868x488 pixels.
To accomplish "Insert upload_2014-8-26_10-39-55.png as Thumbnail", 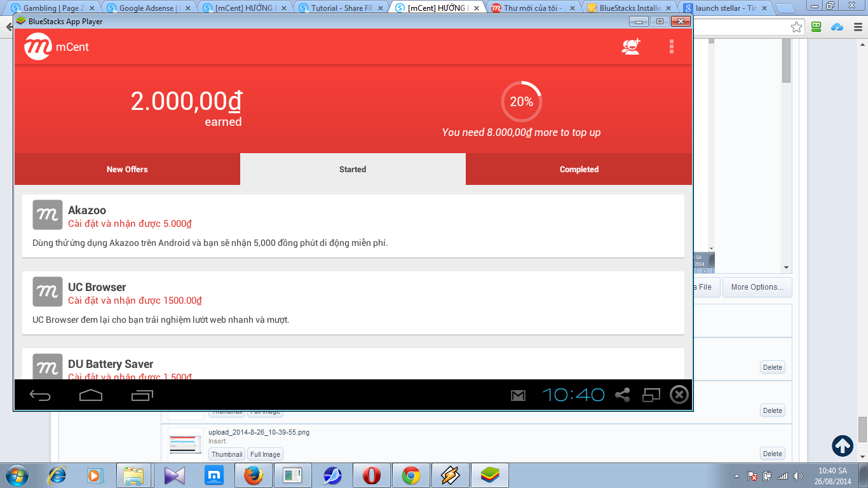I will click(227, 454).
